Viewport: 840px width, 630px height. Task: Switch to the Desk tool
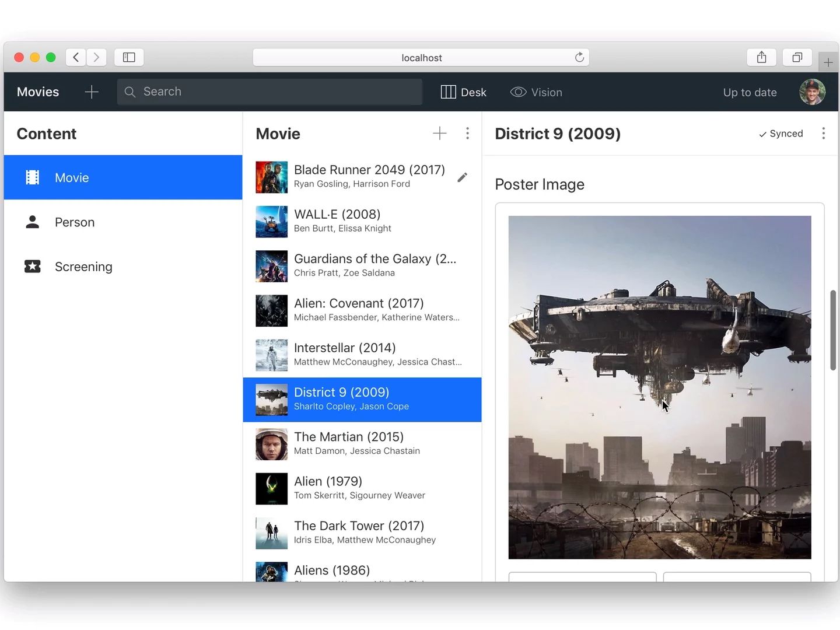464,92
